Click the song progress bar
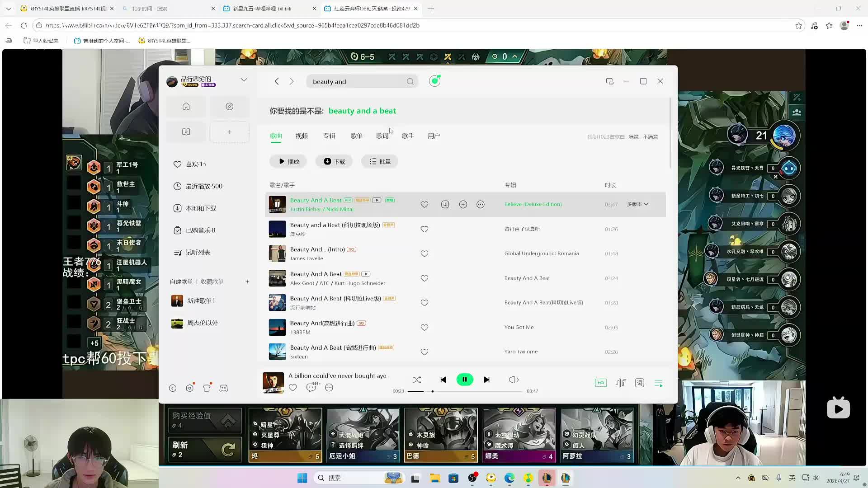The image size is (868, 488). (466, 391)
